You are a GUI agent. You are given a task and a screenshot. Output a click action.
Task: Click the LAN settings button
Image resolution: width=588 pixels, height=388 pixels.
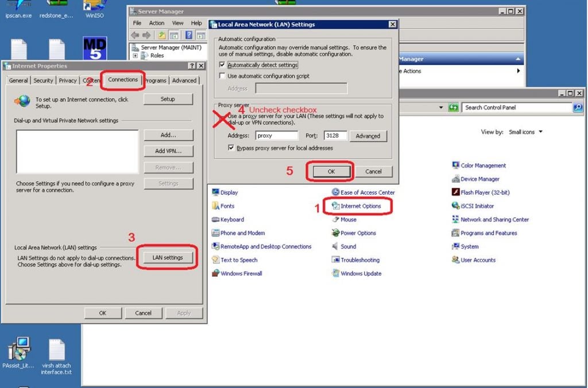(x=168, y=258)
